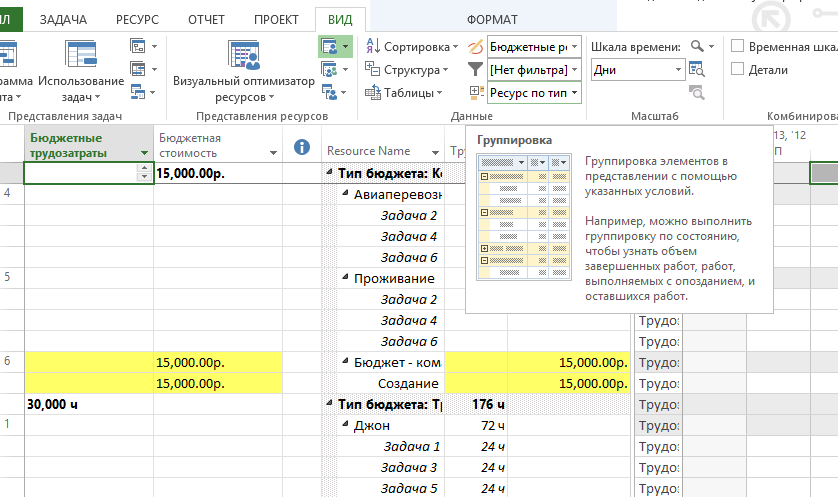Viewport: 838px width, 497px height.
Task: Click the Сортировка sort button
Action: (x=411, y=46)
